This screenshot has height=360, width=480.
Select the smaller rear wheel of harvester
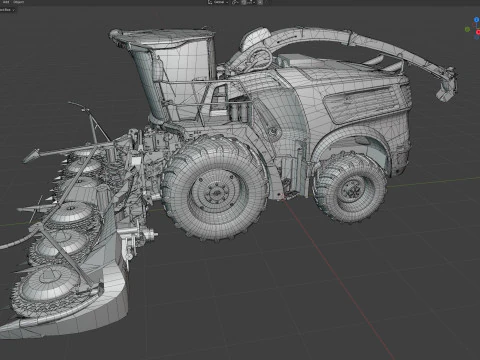pos(350,188)
